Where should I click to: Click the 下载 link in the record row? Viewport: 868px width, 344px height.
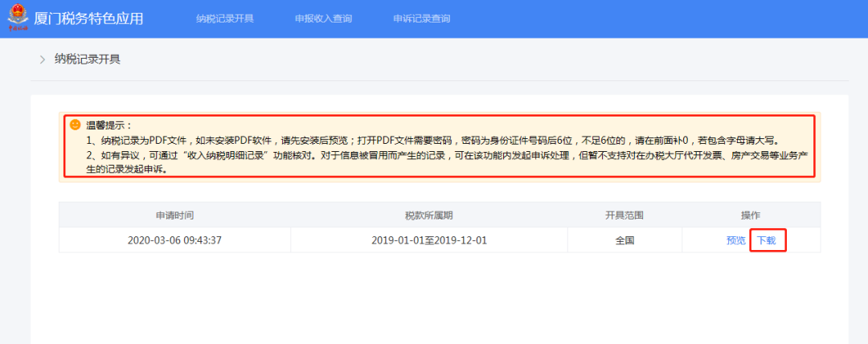coord(767,240)
